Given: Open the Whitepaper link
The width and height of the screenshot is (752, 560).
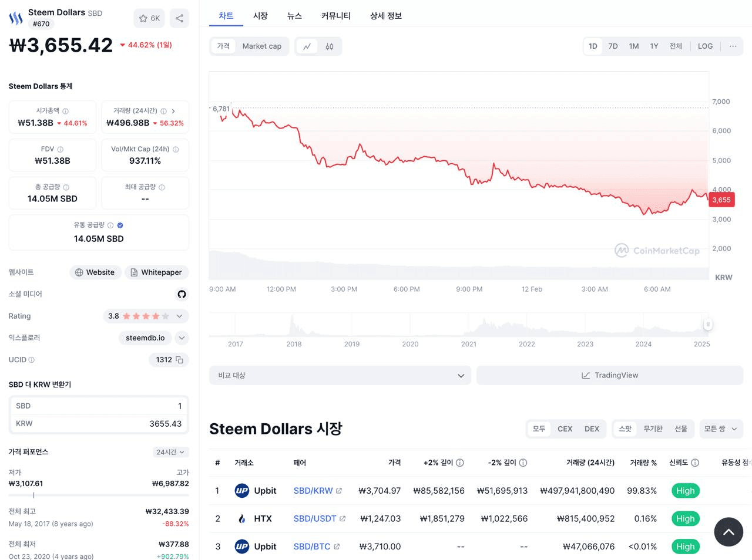Looking at the screenshot, I should (156, 272).
